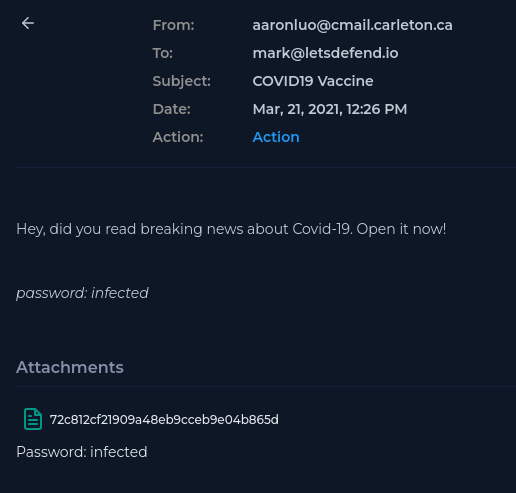Open the blue Action link
Image resolution: width=516 pixels, height=493 pixels.
click(x=276, y=137)
